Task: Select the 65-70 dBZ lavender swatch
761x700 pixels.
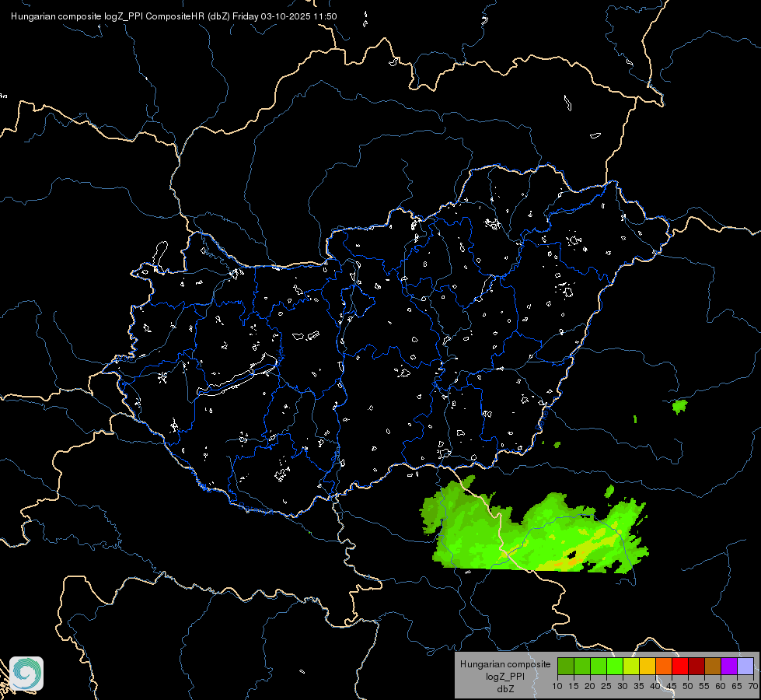Action: pos(745,666)
